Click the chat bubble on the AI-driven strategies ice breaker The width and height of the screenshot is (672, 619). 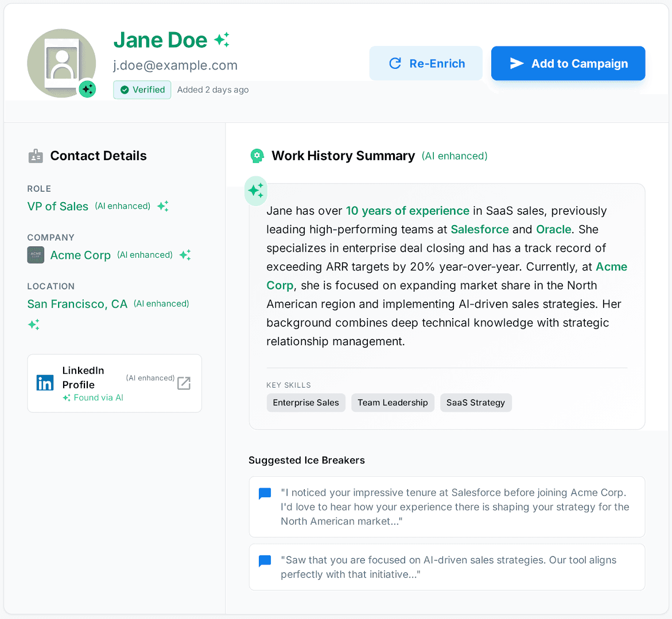click(x=265, y=560)
